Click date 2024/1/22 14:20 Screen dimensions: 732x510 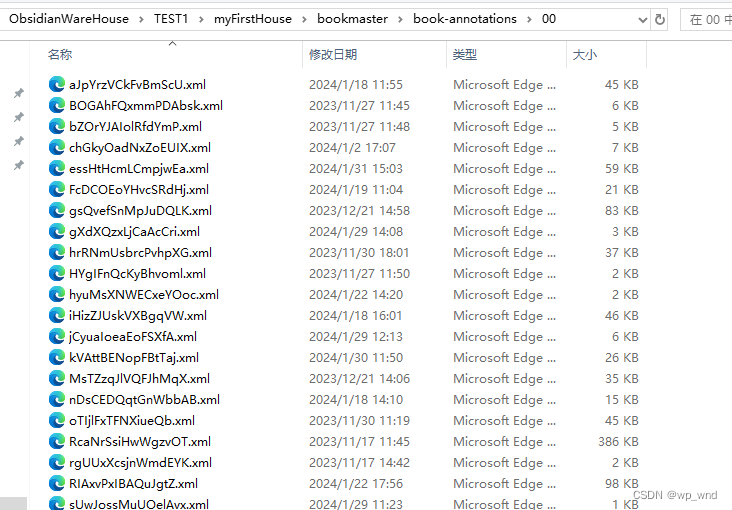(x=356, y=295)
